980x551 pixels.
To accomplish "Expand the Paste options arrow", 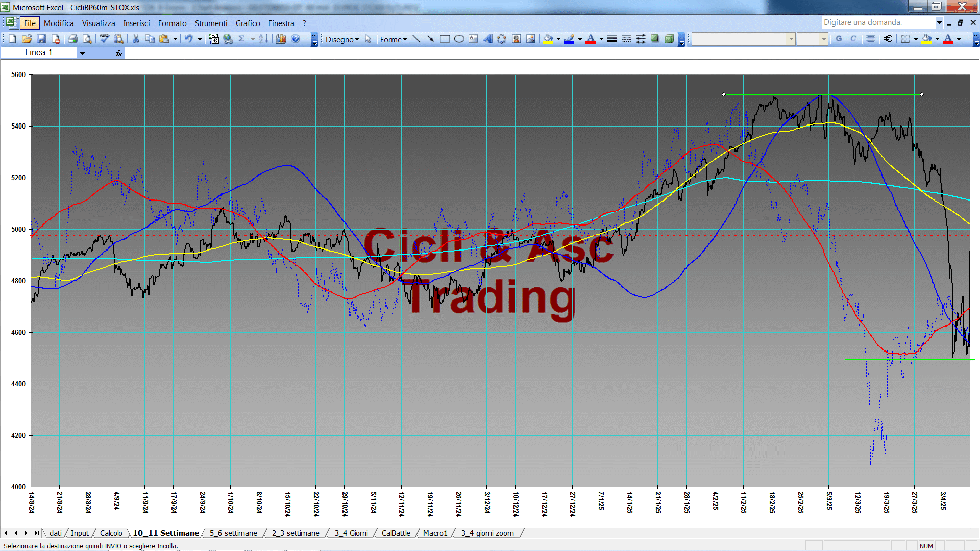I will click(x=175, y=39).
